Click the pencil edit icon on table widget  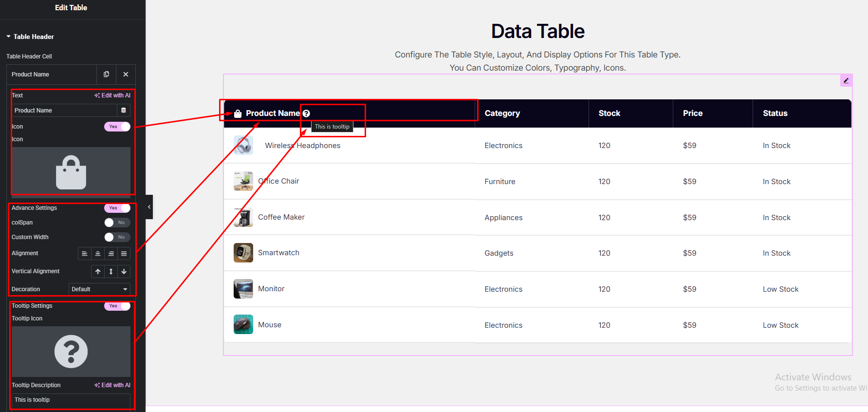coord(846,81)
